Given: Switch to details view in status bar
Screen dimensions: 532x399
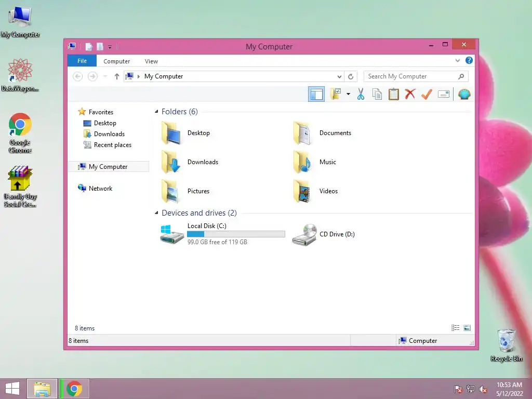Looking at the screenshot, I should pos(455,328).
